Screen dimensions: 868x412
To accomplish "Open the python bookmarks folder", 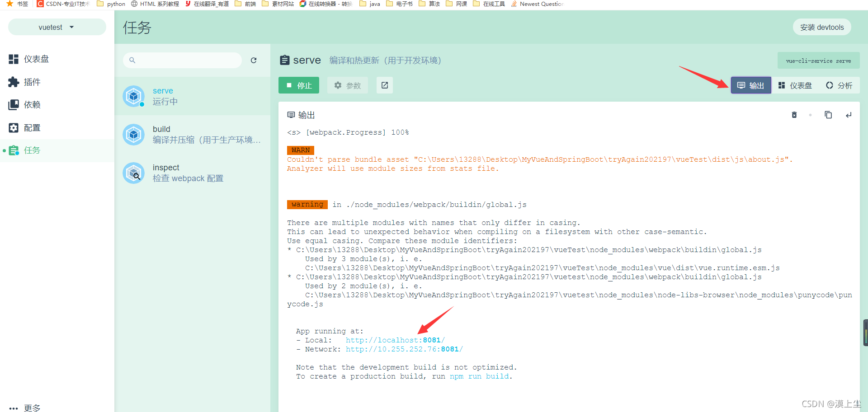I will [111, 4].
